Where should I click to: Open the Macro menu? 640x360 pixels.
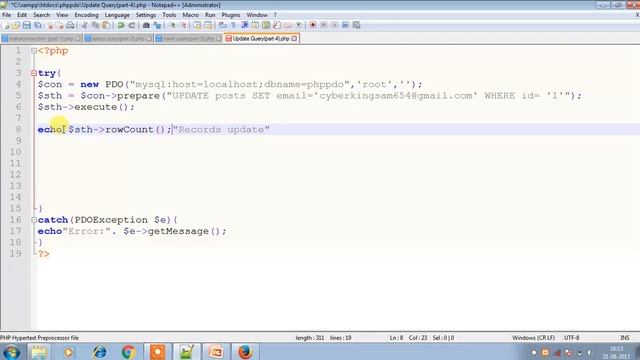190,15
